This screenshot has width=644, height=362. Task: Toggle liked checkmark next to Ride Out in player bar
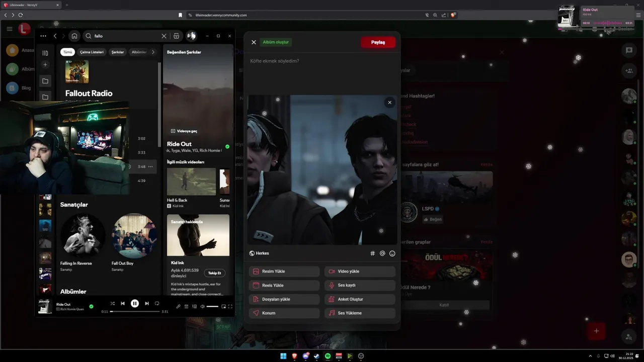pyautogui.click(x=91, y=306)
